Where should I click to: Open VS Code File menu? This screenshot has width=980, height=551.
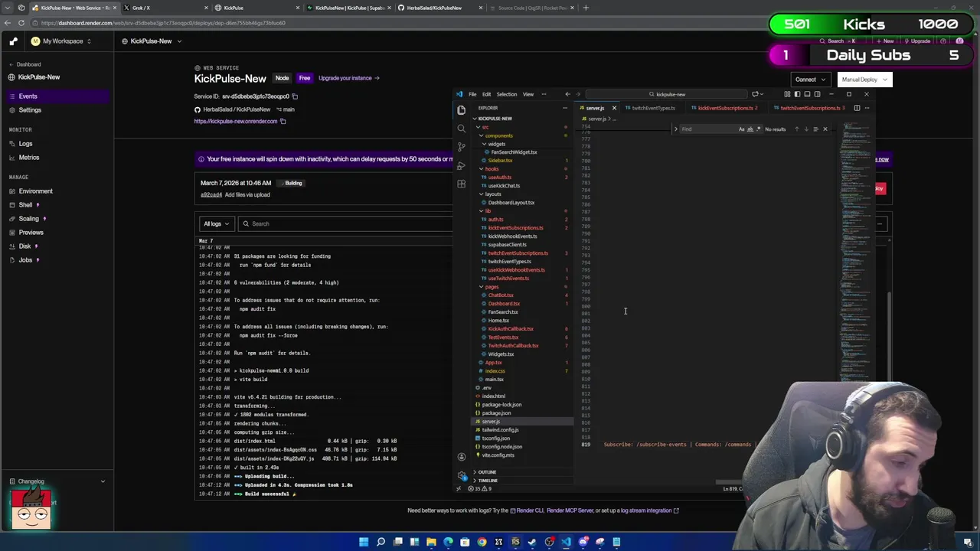pyautogui.click(x=472, y=94)
